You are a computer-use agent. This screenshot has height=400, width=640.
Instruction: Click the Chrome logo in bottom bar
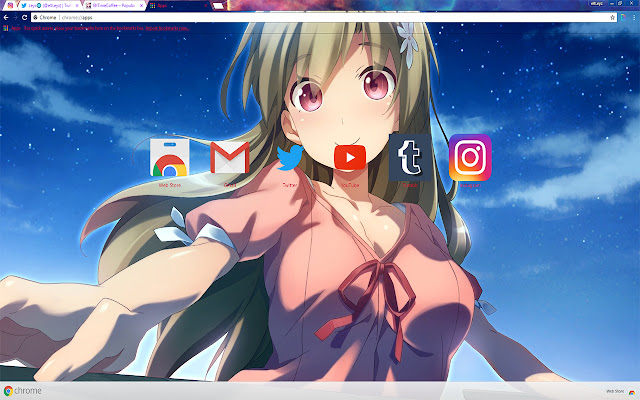click(x=22, y=391)
